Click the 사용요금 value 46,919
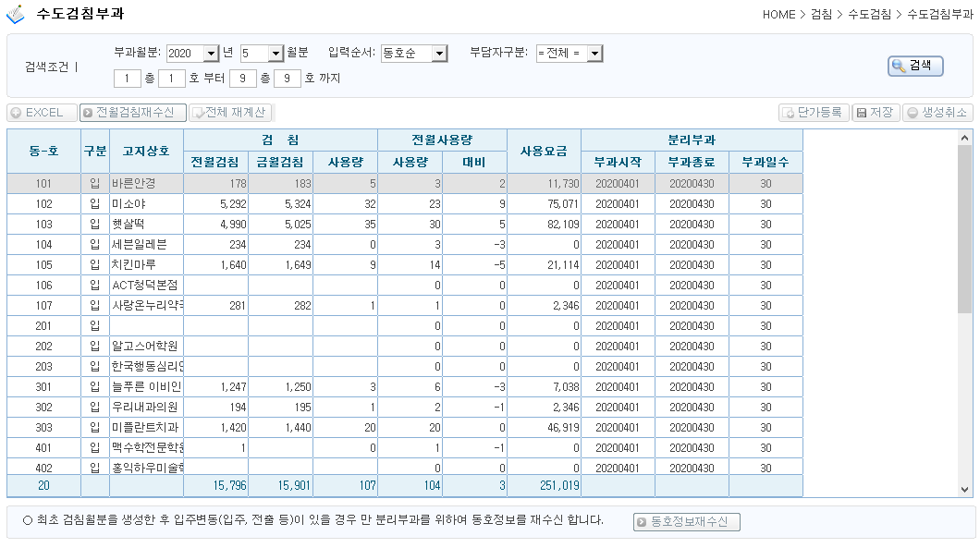This screenshot has width=980, height=560. [x=544, y=428]
